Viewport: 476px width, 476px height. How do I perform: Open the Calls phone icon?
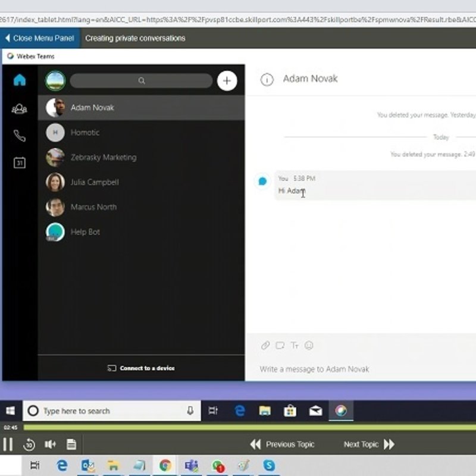point(20,136)
